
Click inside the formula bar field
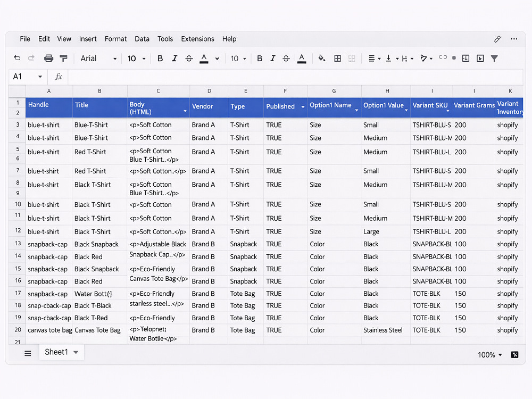tap(295, 77)
